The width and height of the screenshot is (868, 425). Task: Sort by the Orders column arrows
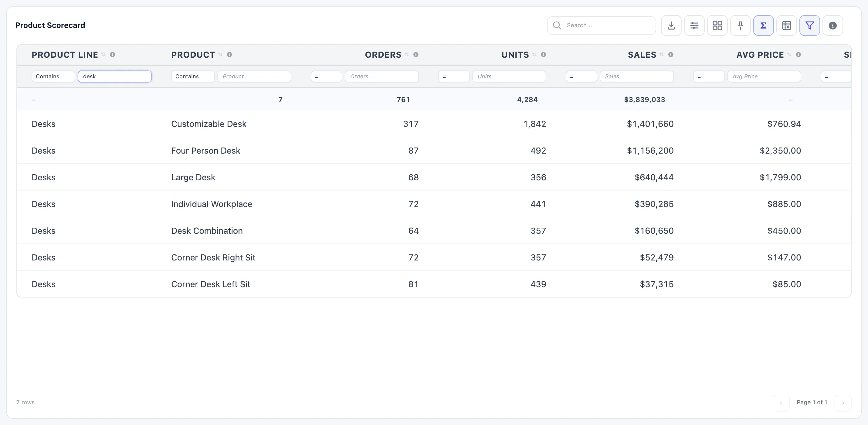(407, 55)
